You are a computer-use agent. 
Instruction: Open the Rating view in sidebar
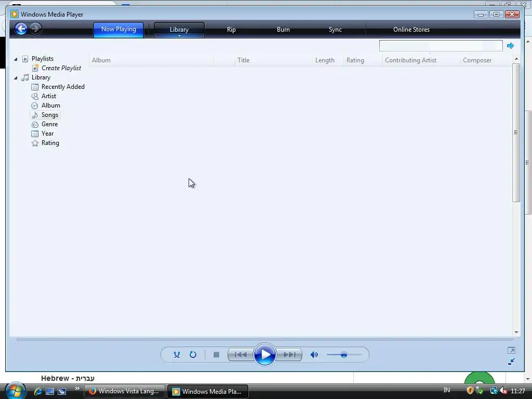[50, 143]
